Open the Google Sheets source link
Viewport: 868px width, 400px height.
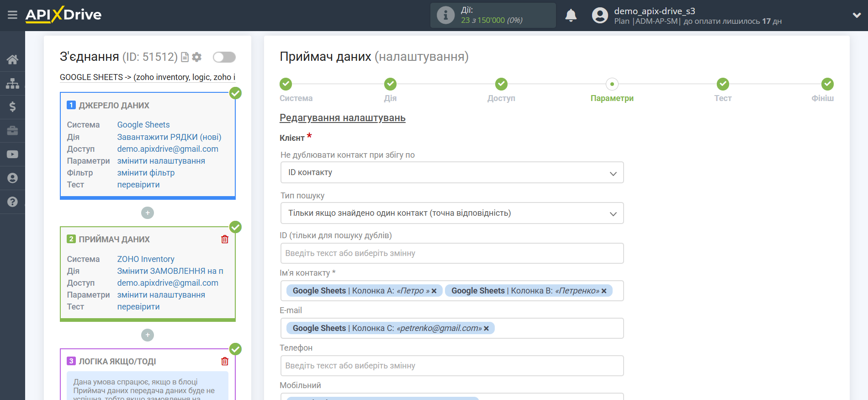click(143, 125)
